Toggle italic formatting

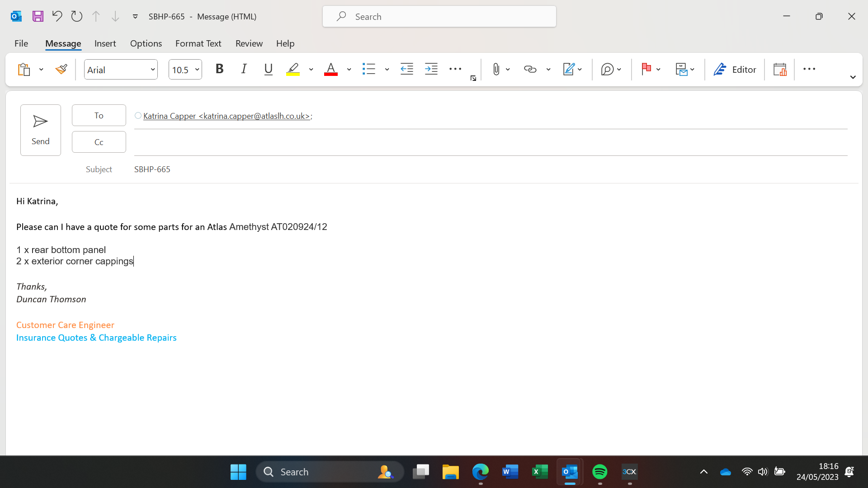tap(244, 69)
